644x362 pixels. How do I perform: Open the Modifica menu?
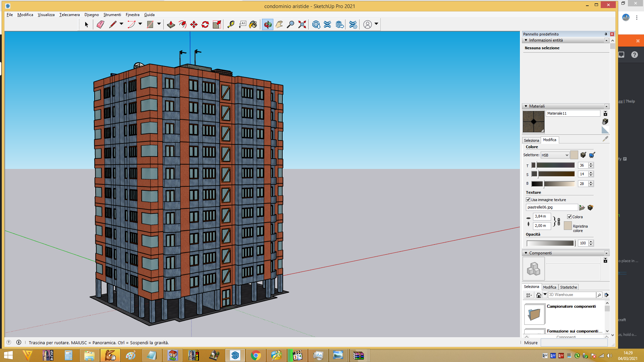25,15
